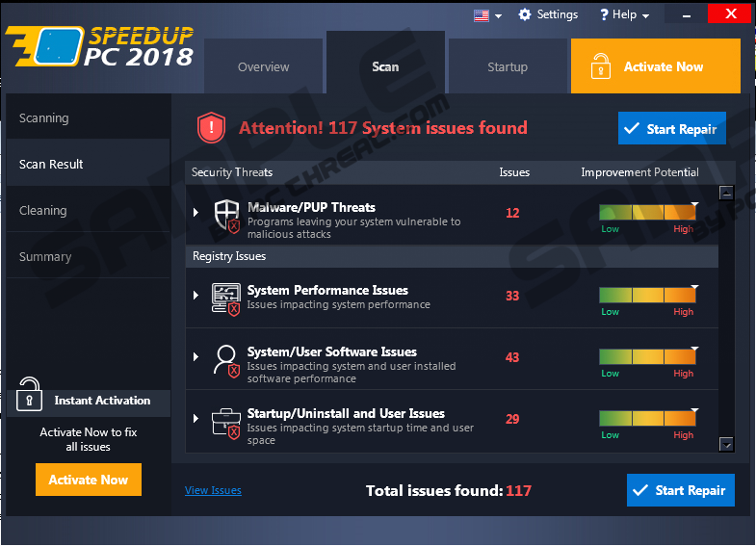The image size is (756, 546).
Task: Select Scan Result in the sidebar
Action: pos(89,164)
